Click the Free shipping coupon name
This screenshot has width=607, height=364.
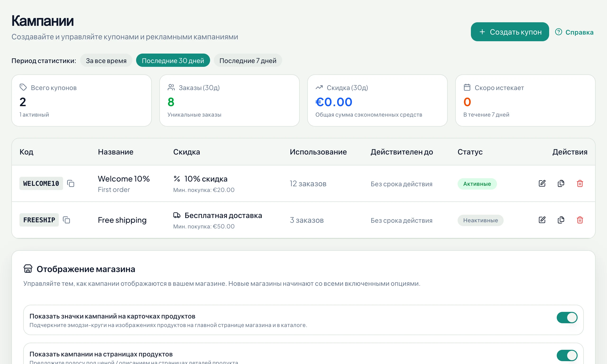[122, 220]
